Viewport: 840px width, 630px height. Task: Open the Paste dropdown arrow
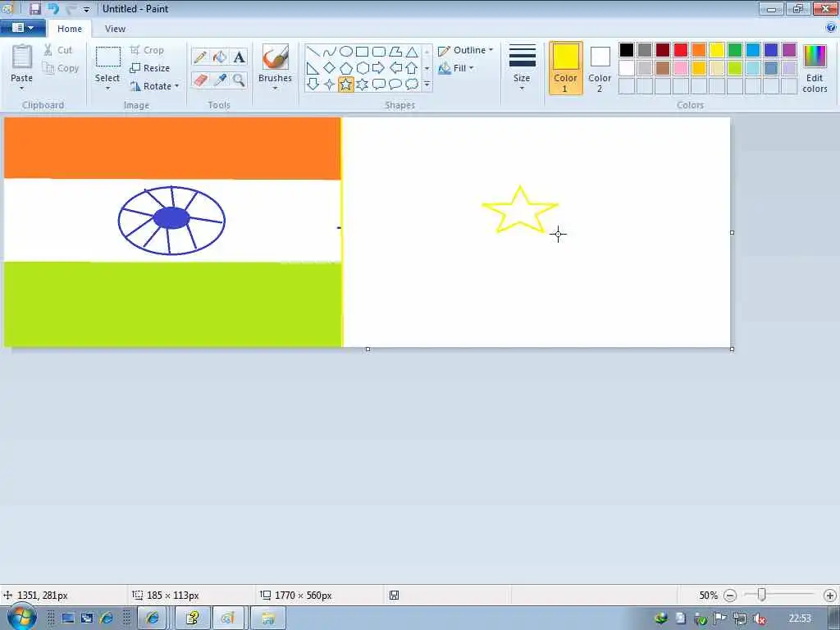point(21,89)
